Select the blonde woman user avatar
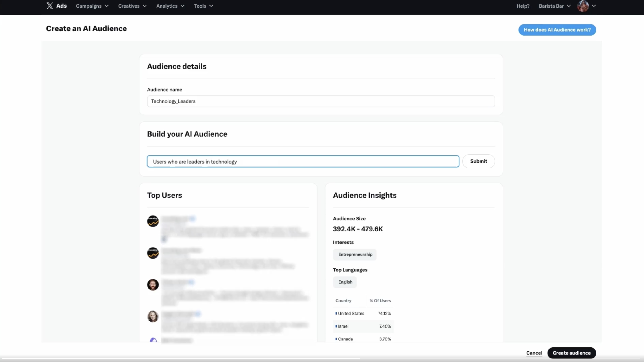The width and height of the screenshot is (644, 362). coord(153,316)
